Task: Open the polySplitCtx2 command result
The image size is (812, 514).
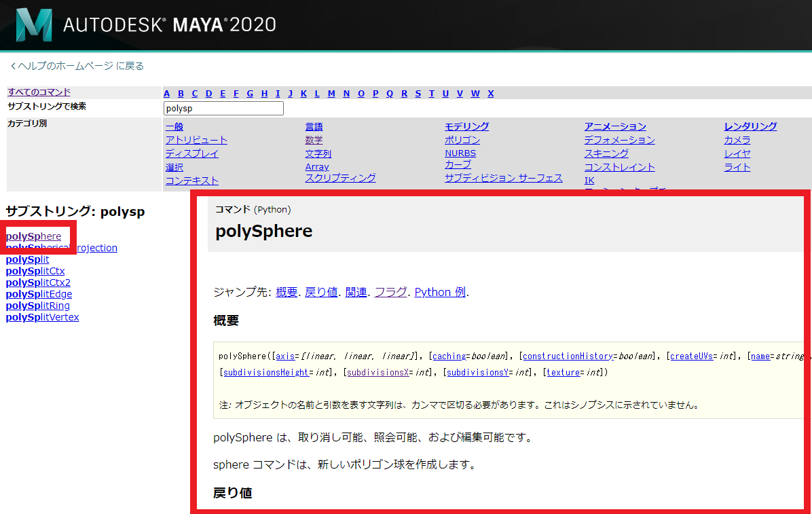Action: (38, 282)
